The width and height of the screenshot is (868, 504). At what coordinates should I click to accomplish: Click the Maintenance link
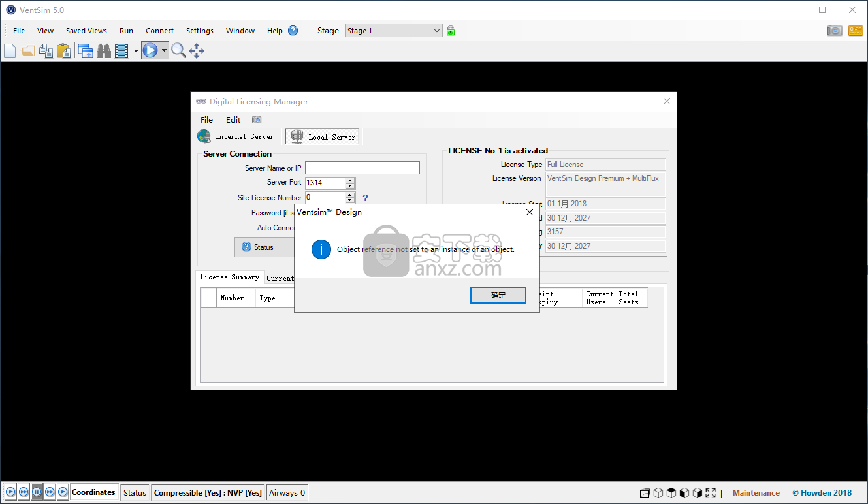[x=756, y=493]
